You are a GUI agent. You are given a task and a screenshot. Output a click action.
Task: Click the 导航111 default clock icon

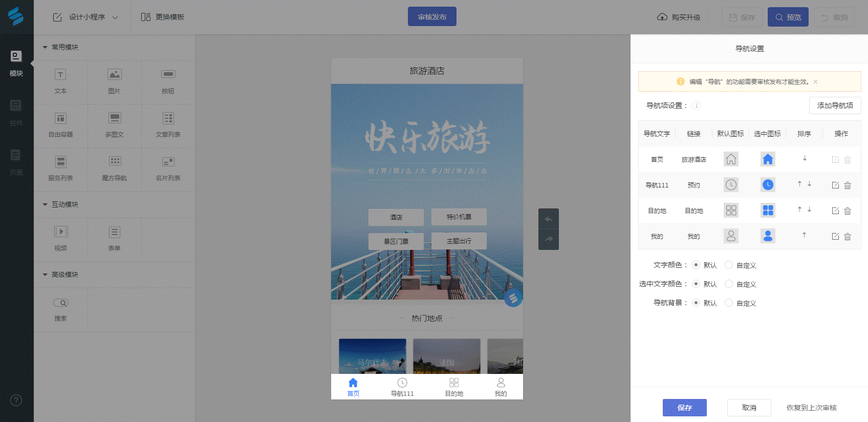click(x=731, y=185)
